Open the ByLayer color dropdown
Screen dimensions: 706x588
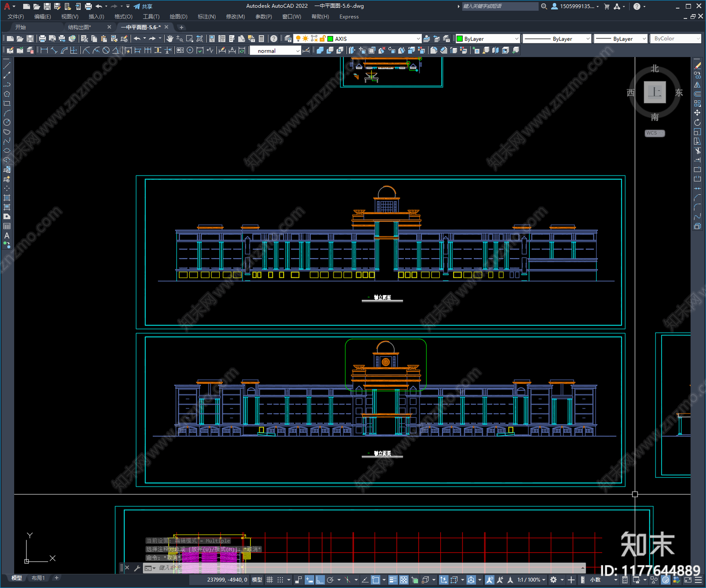pyautogui.click(x=488, y=39)
